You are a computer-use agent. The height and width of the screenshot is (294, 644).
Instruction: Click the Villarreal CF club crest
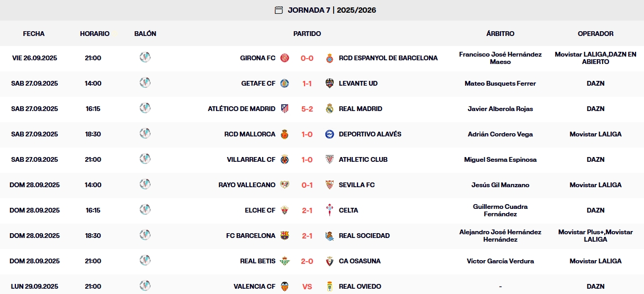tap(285, 160)
